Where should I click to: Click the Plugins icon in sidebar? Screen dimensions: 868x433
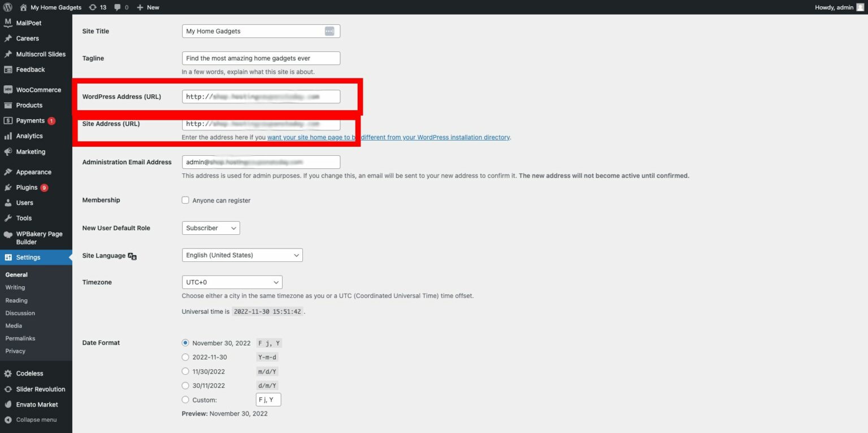click(8, 187)
